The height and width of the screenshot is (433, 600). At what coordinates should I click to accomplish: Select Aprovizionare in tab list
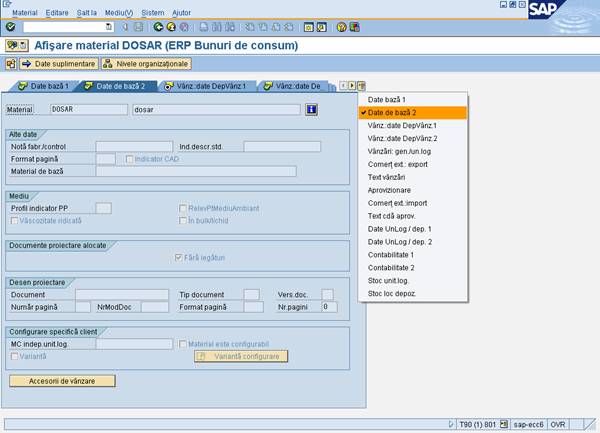click(412, 190)
